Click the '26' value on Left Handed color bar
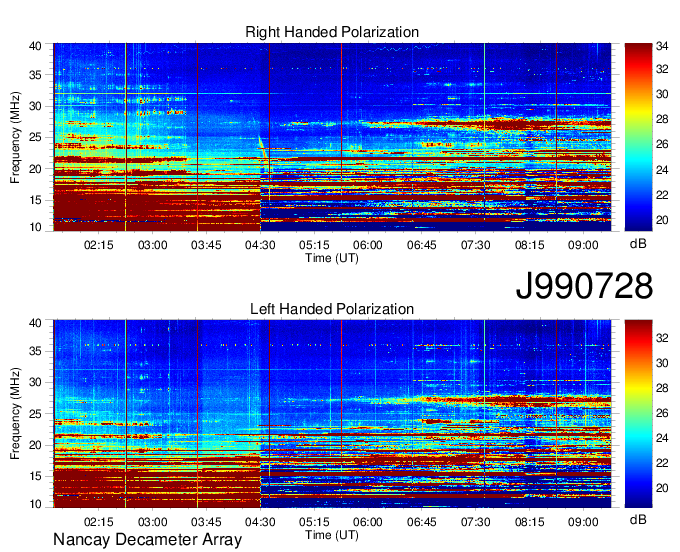The image size is (680, 552). point(662,413)
